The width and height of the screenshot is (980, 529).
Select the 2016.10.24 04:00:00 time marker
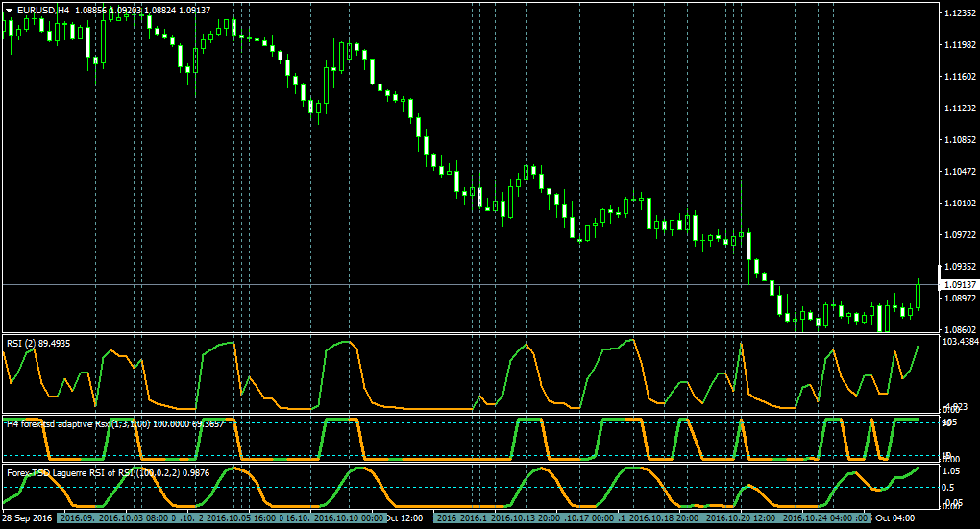point(823,518)
